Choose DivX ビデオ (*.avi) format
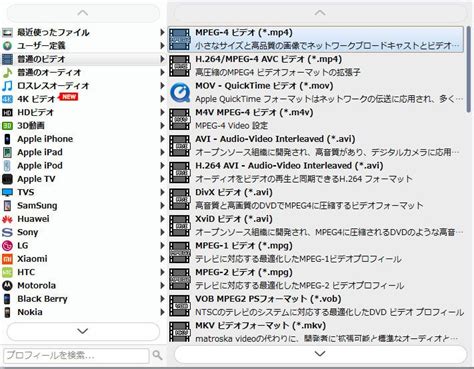 click(x=316, y=199)
